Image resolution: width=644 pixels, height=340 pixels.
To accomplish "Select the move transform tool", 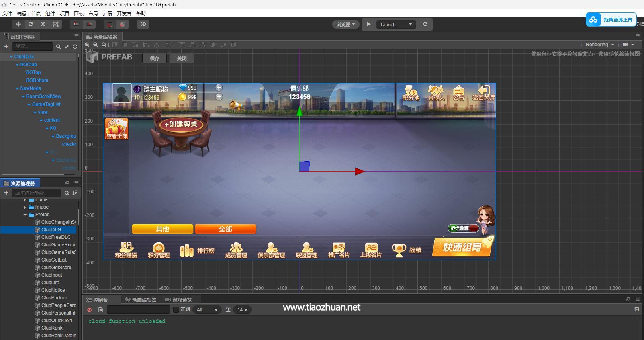I will (x=18, y=24).
